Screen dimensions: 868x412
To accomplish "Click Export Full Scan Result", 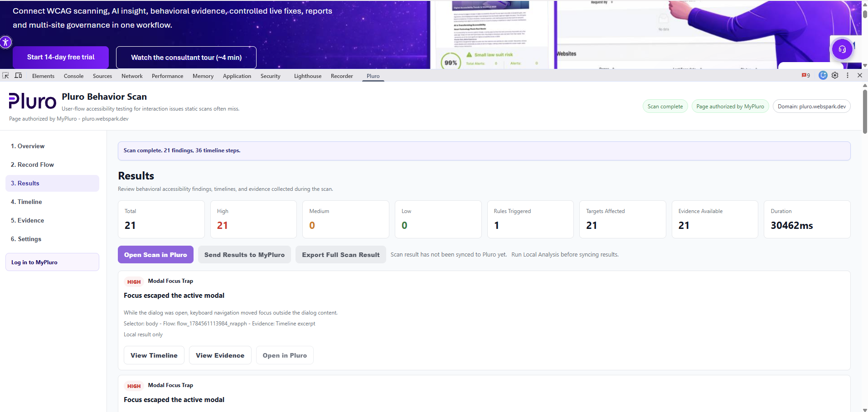I will pyautogui.click(x=341, y=255).
